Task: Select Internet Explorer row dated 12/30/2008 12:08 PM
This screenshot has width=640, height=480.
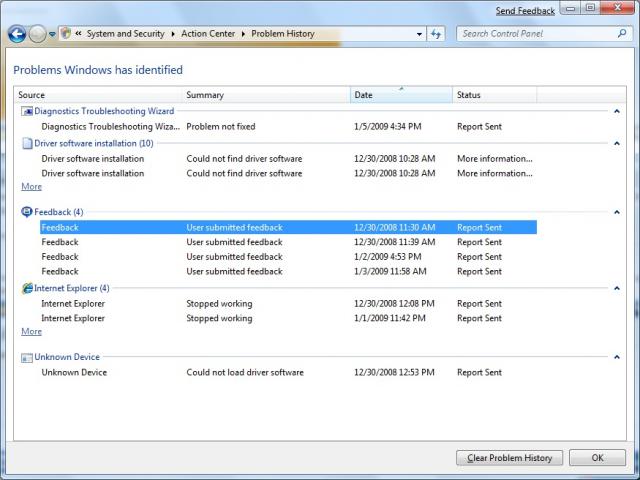Action: 288,304
